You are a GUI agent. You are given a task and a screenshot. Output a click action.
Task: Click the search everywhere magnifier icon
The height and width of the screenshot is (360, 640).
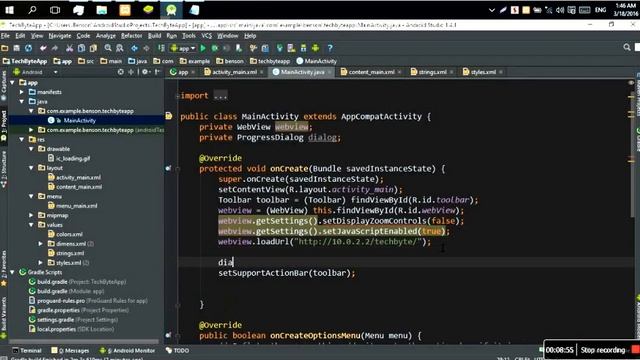tap(627, 47)
